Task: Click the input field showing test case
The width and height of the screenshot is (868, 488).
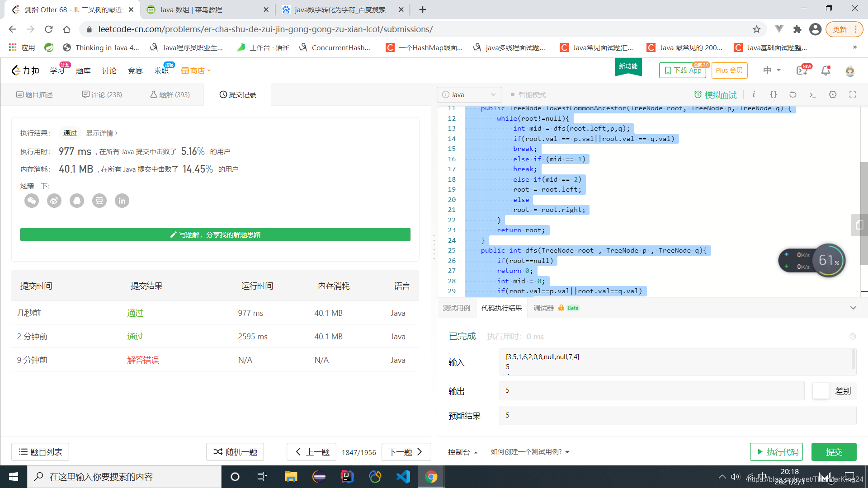Action: pos(650,361)
